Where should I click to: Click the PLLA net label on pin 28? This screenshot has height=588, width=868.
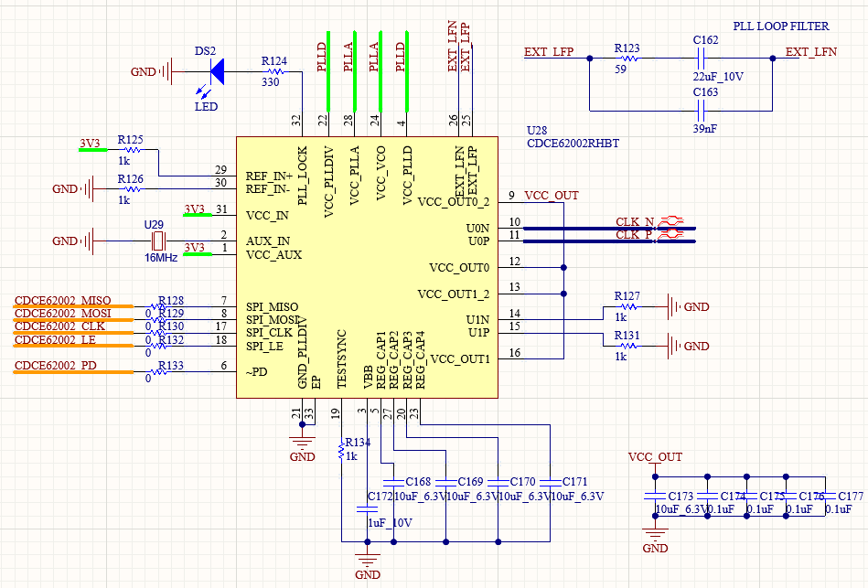click(x=348, y=57)
